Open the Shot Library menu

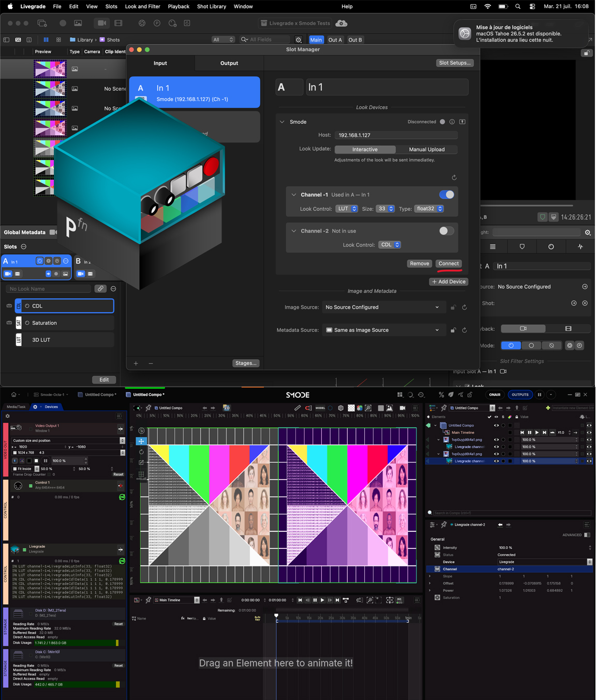pos(212,7)
